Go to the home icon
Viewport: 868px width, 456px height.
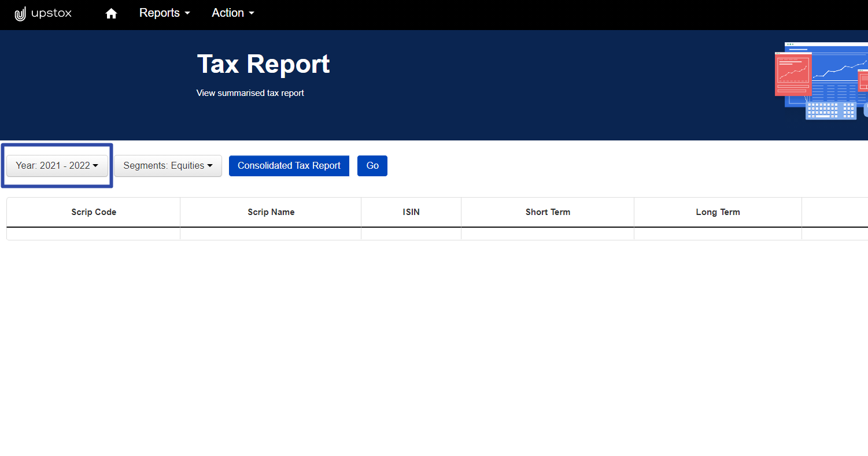[x=111, y=13]
